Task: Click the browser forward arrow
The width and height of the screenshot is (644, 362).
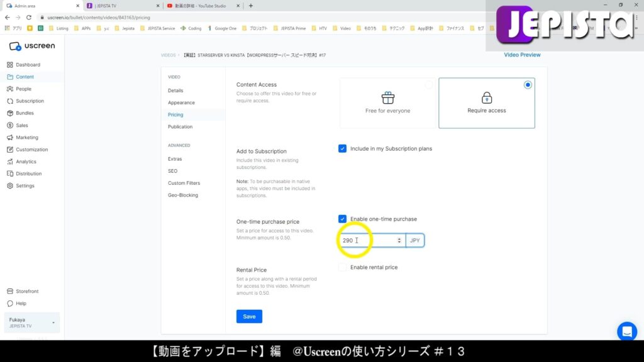Action: coord(18,18)
